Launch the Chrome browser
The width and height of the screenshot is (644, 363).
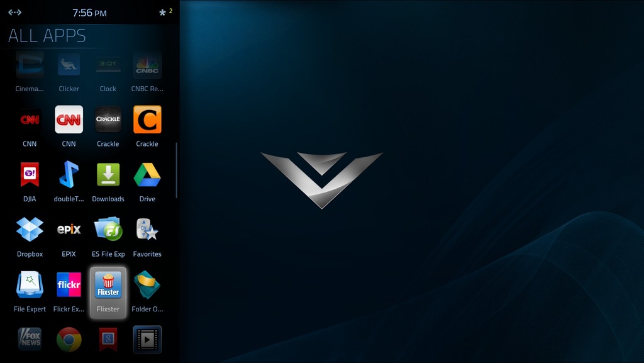69,339
